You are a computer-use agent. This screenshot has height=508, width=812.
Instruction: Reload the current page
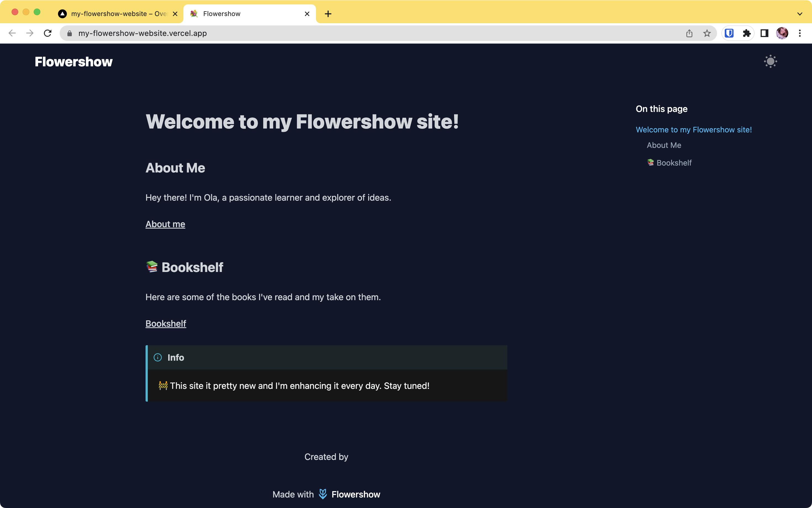point(48,33)
